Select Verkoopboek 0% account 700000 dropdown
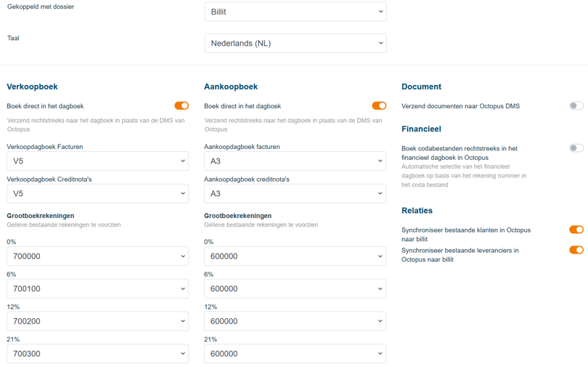This screenshot has height=367, width=588. pos(97,257)
